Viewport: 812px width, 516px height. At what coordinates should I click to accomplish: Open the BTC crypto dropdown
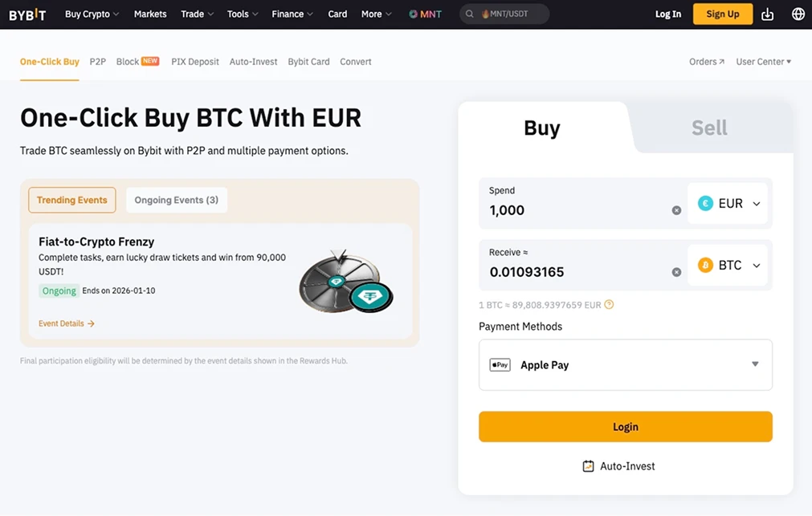[x=728, y=265]
